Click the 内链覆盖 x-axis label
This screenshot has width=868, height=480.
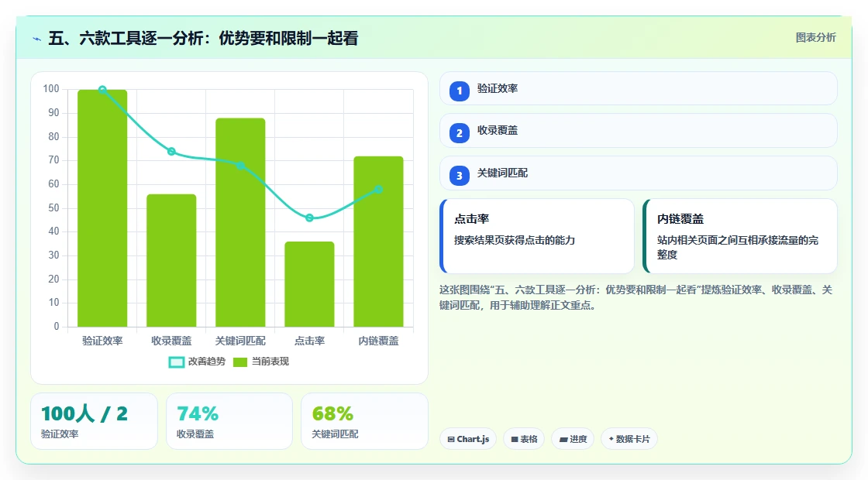click(x=379, y=341)
